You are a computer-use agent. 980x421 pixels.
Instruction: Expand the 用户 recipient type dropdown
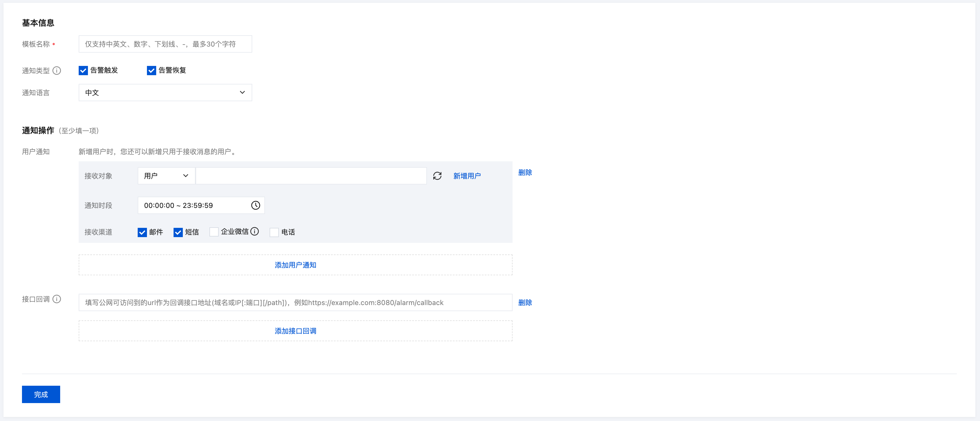coord(166,176)
